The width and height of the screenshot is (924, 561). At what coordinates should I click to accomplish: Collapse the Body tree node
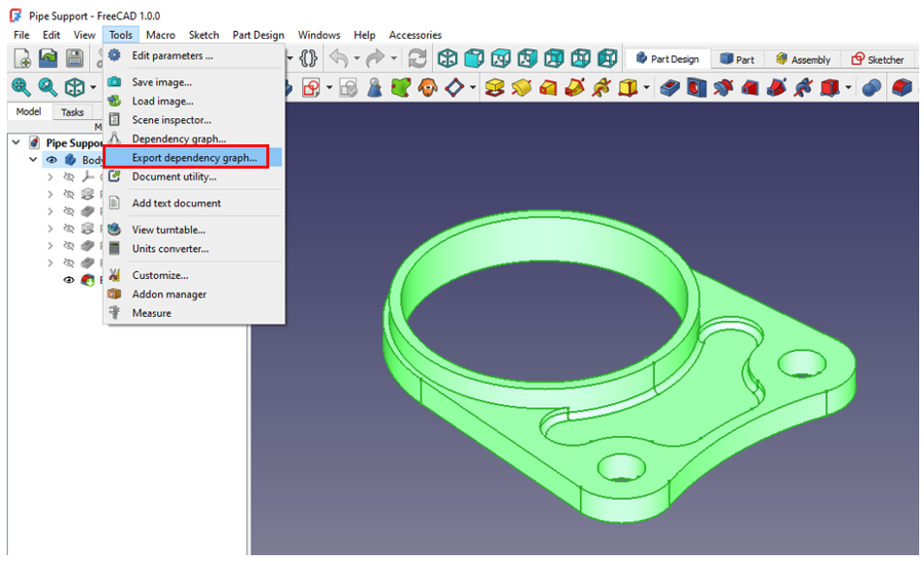[x=33, y=160]
